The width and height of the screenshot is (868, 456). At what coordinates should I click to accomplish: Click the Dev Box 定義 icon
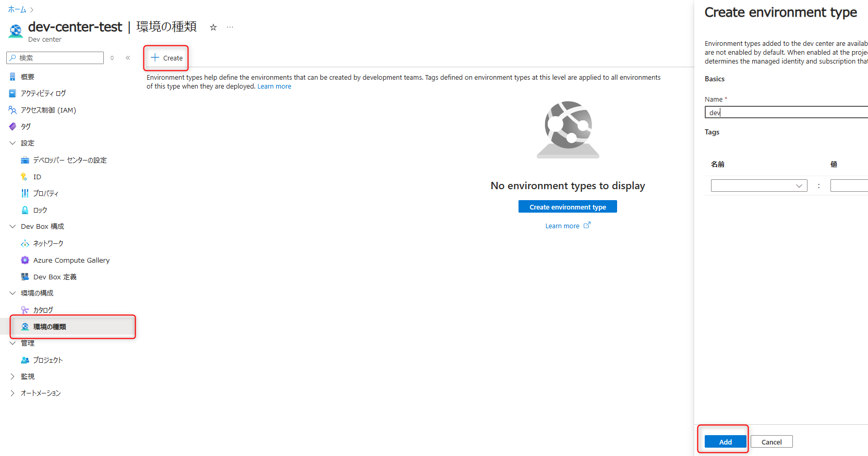point(25,277)
